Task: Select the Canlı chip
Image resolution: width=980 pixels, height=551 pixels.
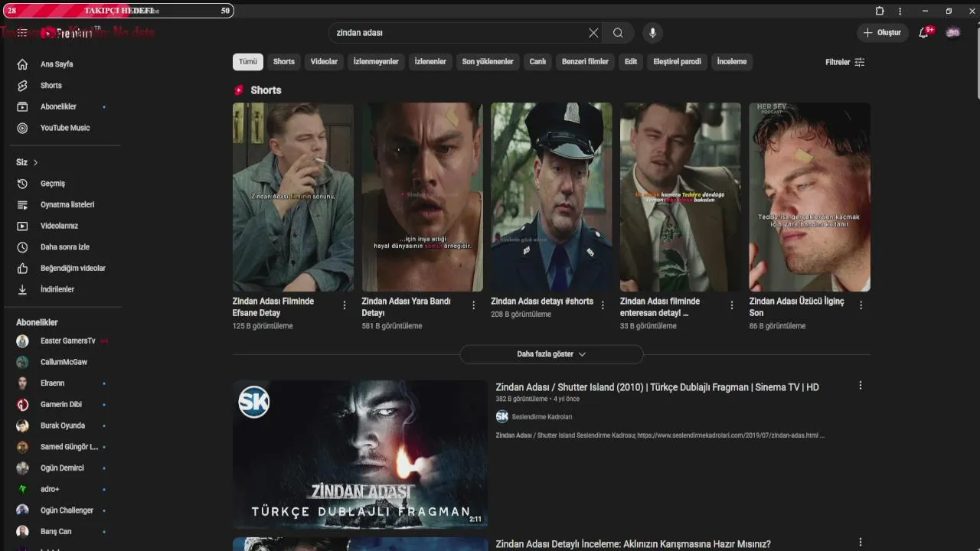Action: [538, 62]
